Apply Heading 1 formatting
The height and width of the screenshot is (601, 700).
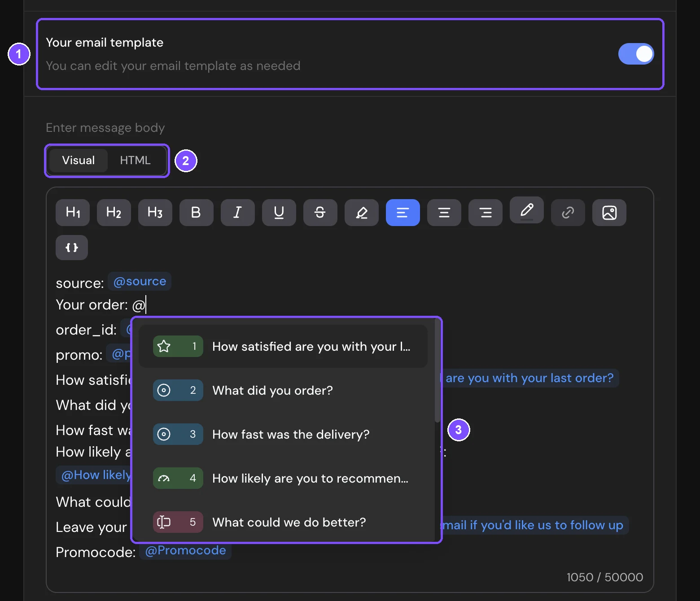click(x=73, y=213)
